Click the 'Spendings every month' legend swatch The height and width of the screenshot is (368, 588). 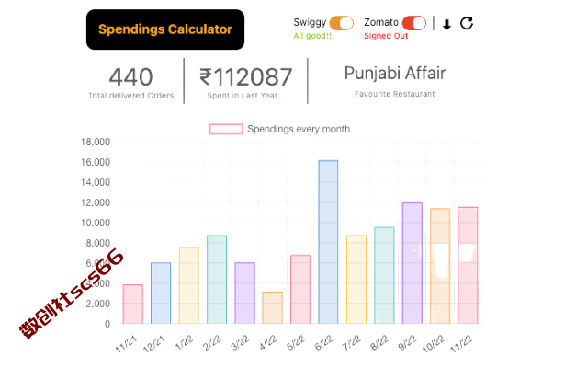click(226, 129)
